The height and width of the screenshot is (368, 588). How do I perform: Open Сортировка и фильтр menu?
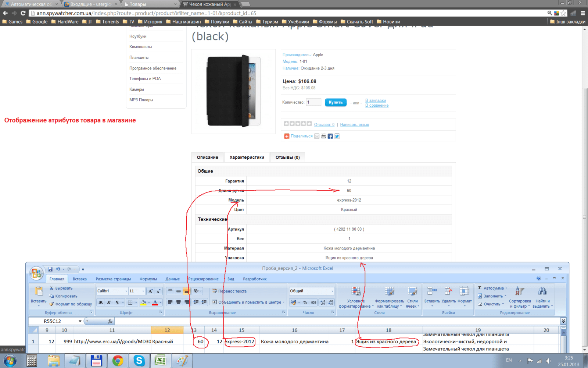coord(520,297)
